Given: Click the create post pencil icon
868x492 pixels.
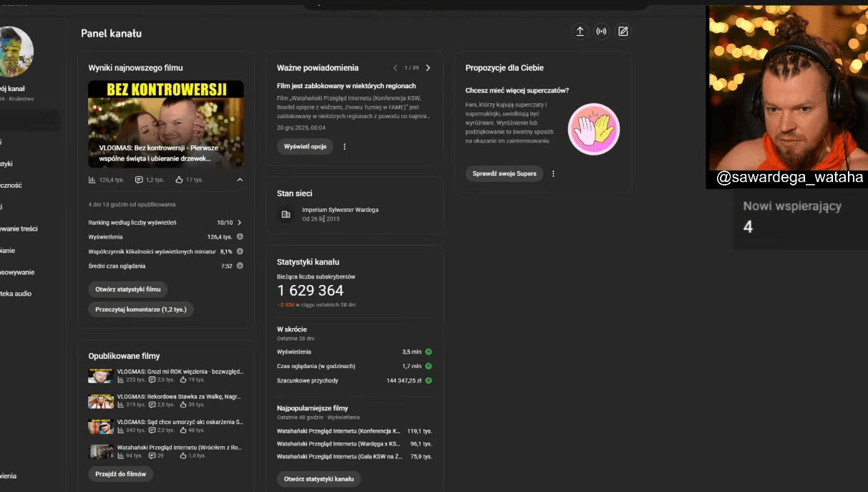Looking at the screenshot, I should [x=623, y=31].
